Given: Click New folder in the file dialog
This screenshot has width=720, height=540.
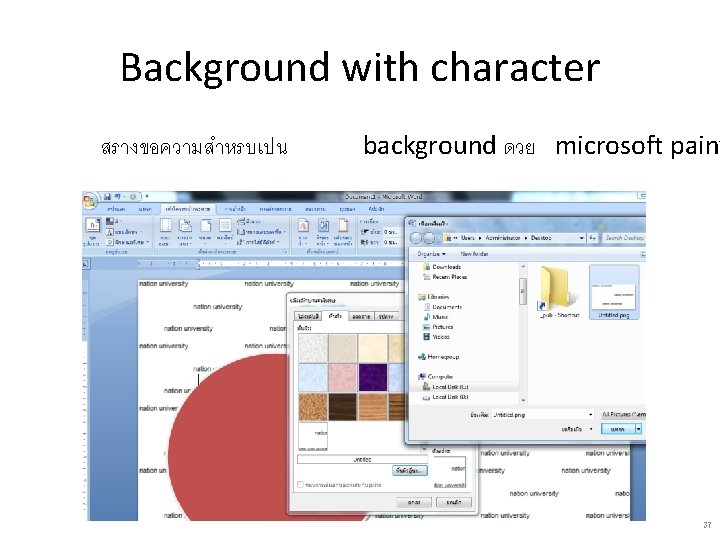Looking at the screenshot, I should click(474, 254).
